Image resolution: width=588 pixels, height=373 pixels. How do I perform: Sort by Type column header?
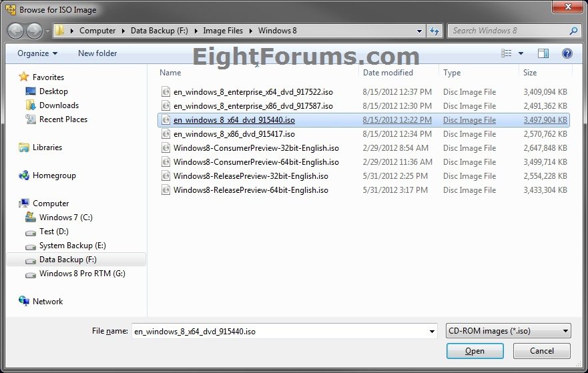(451, 73)
